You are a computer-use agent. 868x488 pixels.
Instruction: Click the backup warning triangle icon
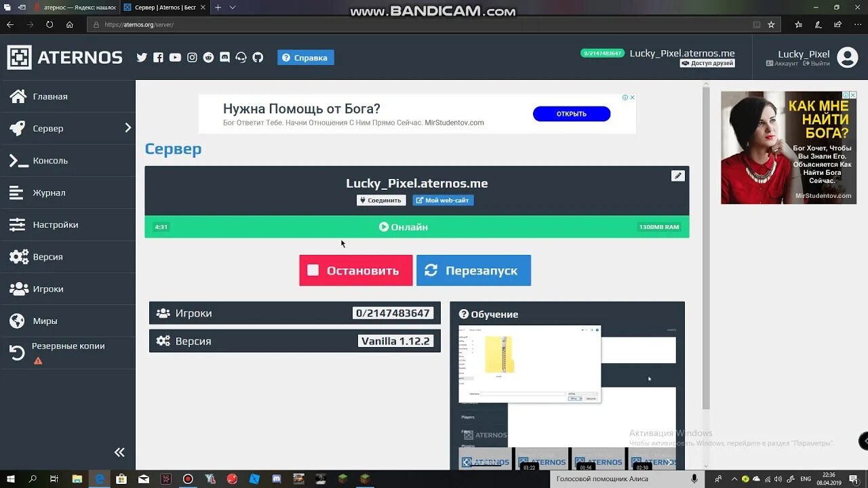(38, 361)
